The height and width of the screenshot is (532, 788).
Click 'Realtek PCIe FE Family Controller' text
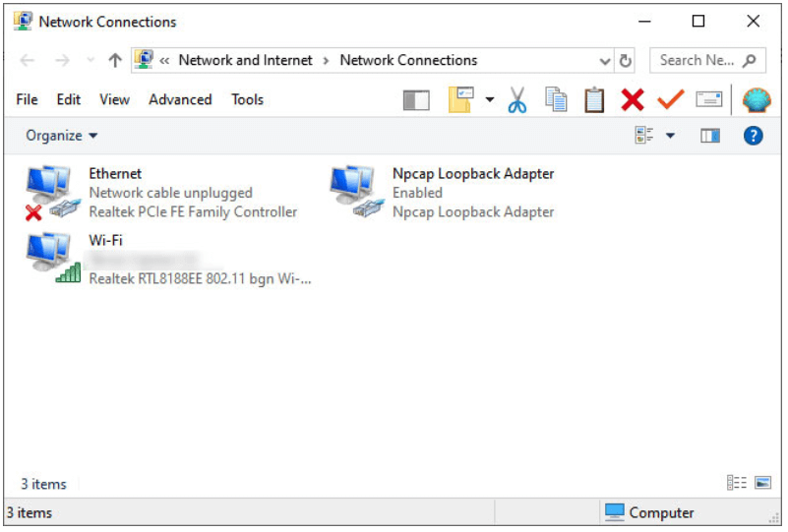point(194,213)
